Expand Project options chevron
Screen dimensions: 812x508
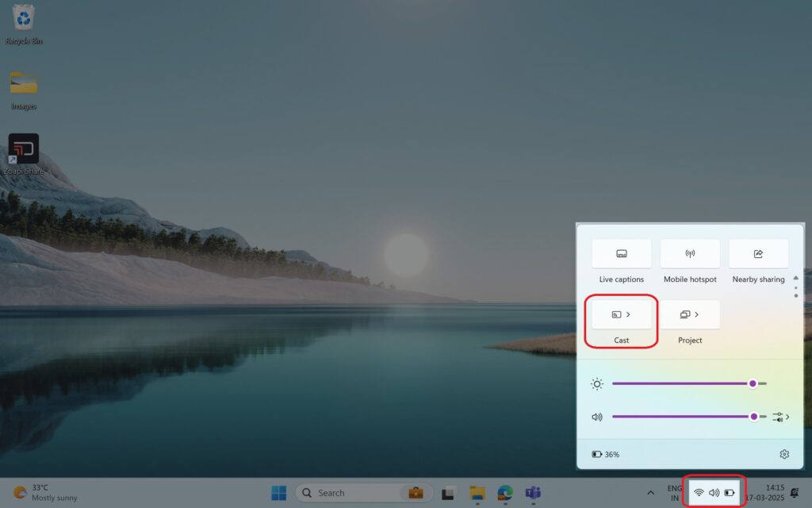click(696, 314)
